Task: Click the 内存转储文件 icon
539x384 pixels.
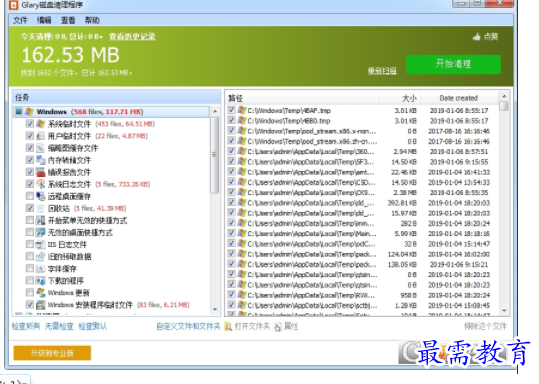Action: click(41, 160)
